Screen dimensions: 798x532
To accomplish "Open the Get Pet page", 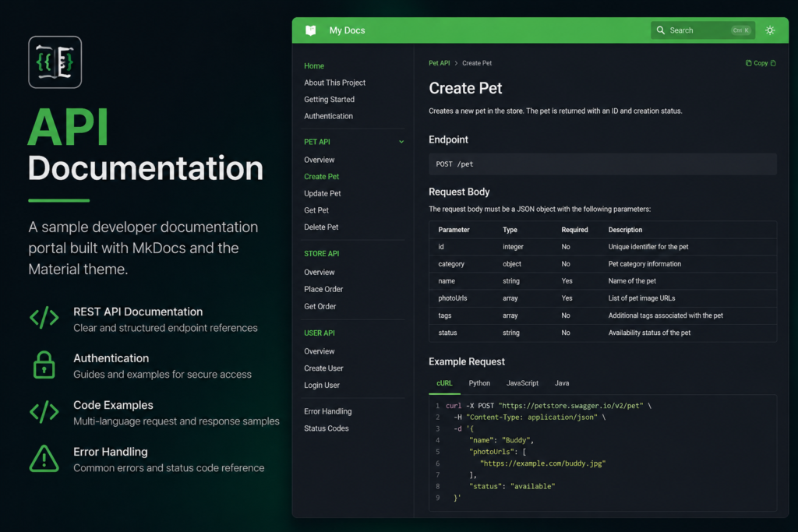I will click(x=316, y=210).
